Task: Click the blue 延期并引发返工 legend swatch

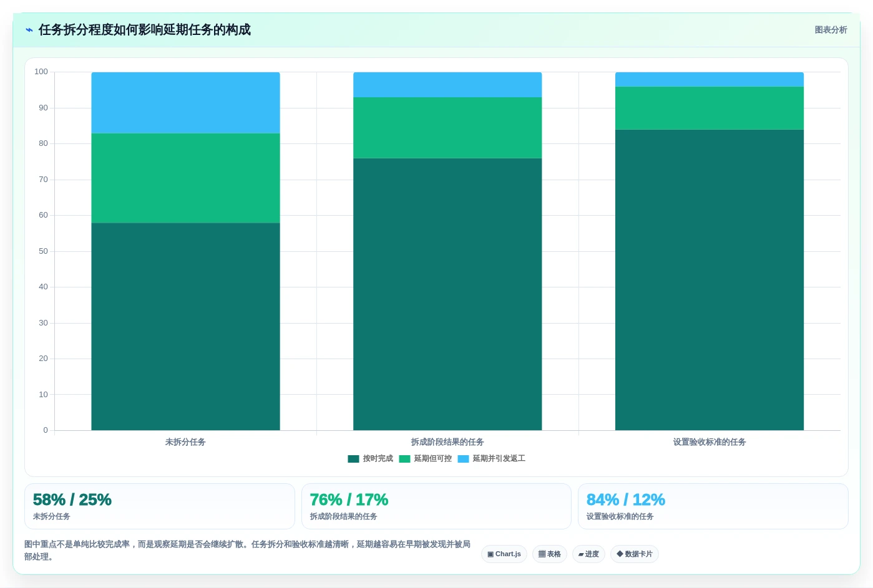Action: point(463,459)
